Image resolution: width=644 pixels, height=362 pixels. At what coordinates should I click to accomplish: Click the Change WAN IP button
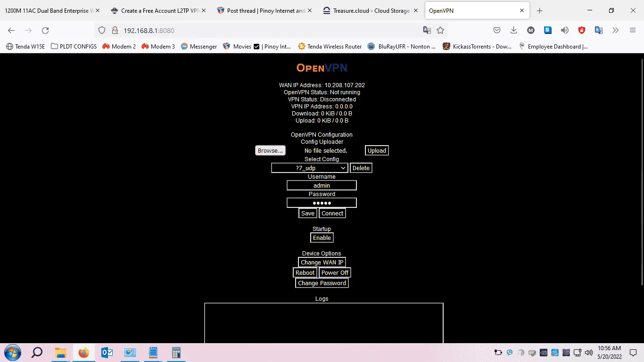tap(322, 262)
